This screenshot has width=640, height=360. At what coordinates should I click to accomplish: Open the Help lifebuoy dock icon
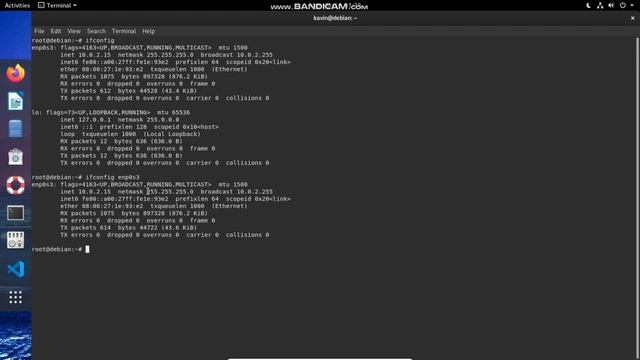point(16,185)
